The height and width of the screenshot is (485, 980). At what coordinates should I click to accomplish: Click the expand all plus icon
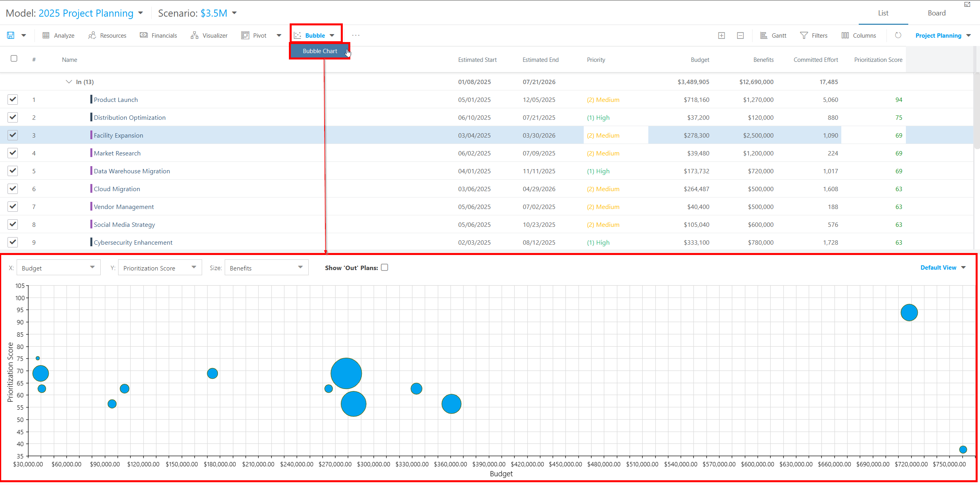click(722, 35)
